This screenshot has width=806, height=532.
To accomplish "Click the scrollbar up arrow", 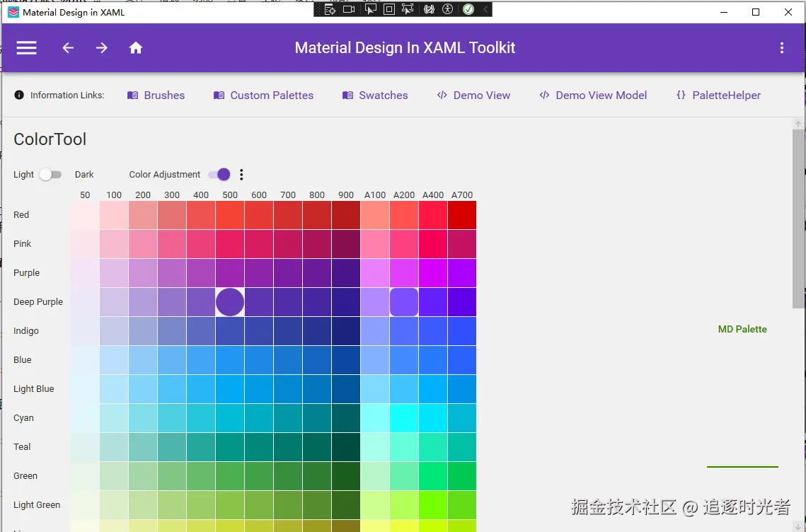I will (798, 124).
